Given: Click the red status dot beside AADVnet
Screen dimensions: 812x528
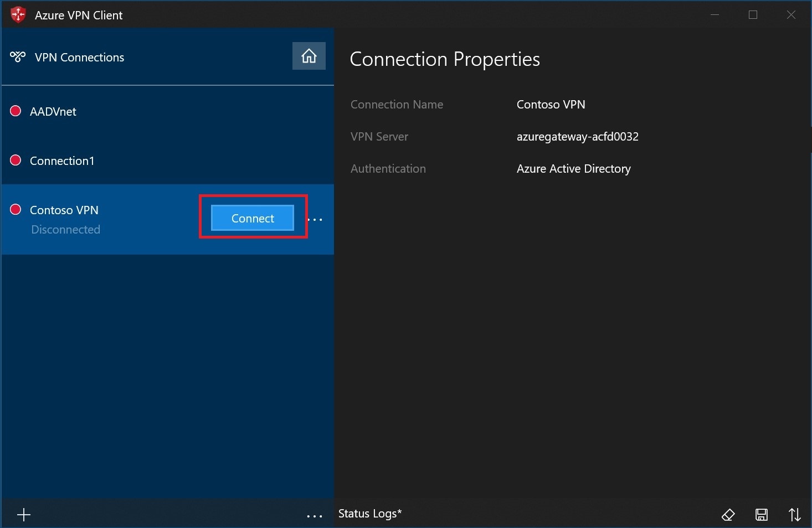Looking at the screenshot, I should click(x=16, y=111).
